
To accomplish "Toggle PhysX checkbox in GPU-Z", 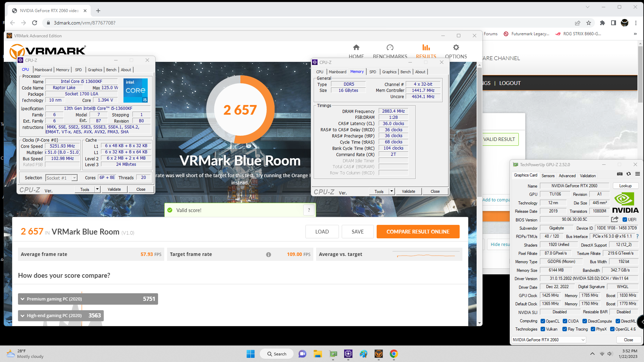I will 593,329.
